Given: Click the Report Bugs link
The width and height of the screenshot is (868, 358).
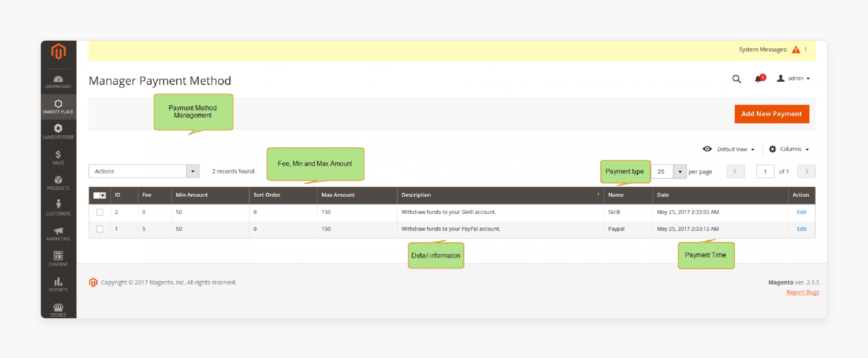Looking at the screenshot, I should 803,292.
